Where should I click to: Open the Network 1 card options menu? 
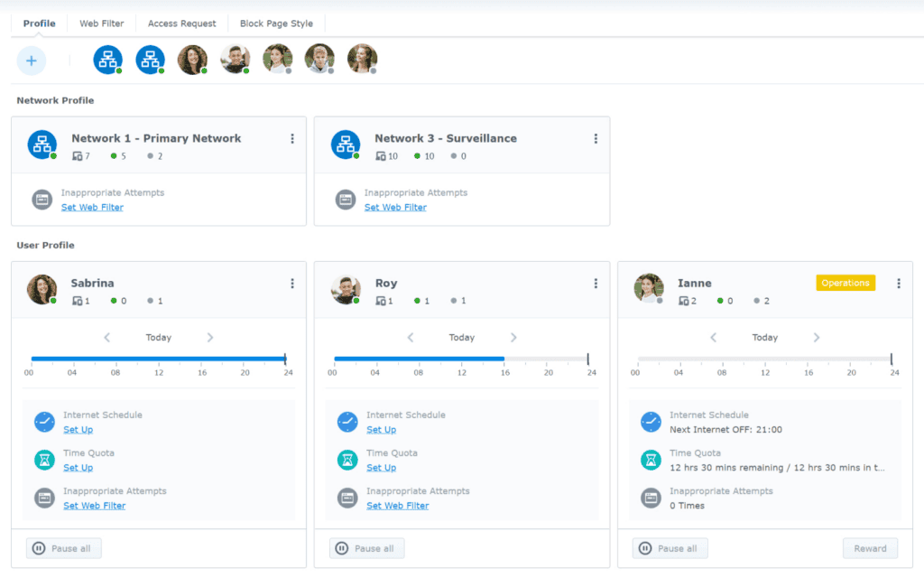292,138
